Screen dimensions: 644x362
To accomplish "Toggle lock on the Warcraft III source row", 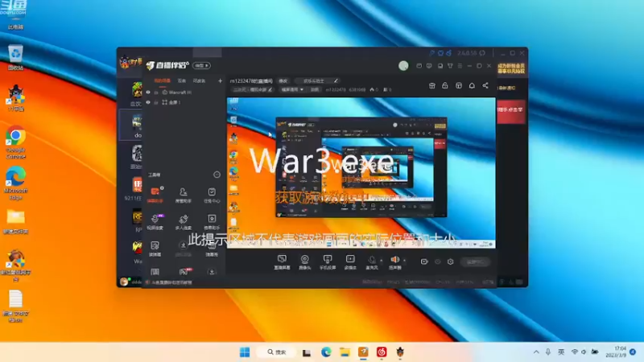I will (x=156, y=93).
